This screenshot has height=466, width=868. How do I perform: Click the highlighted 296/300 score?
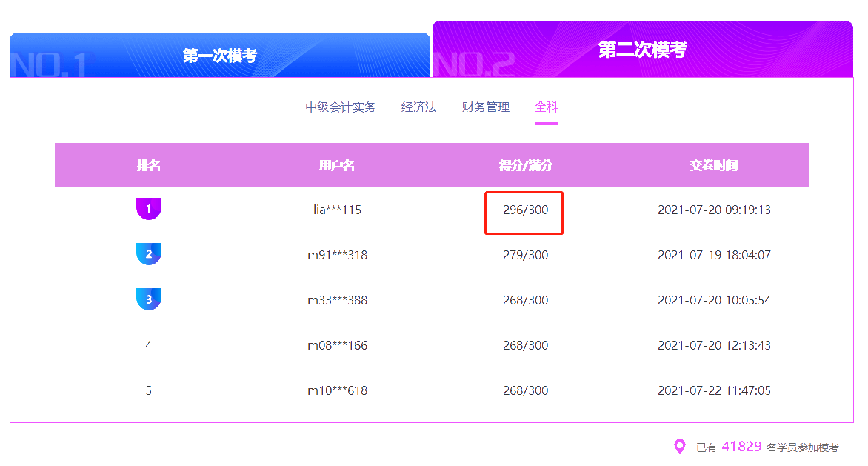(x=524, y=210)
